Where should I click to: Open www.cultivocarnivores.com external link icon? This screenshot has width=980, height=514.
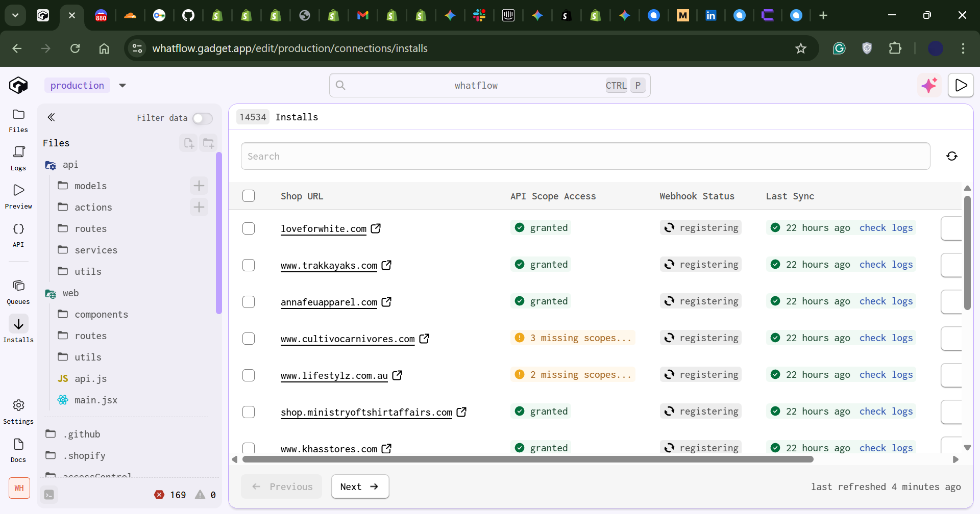click(x=424, y=339)
